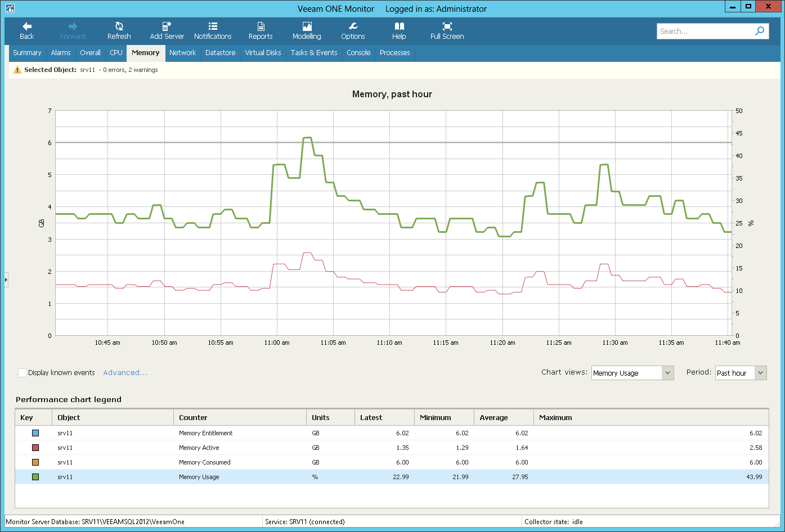The image size is (785, 532).
Task: Click the Forward arrow icon
Action: click(73, 26)
